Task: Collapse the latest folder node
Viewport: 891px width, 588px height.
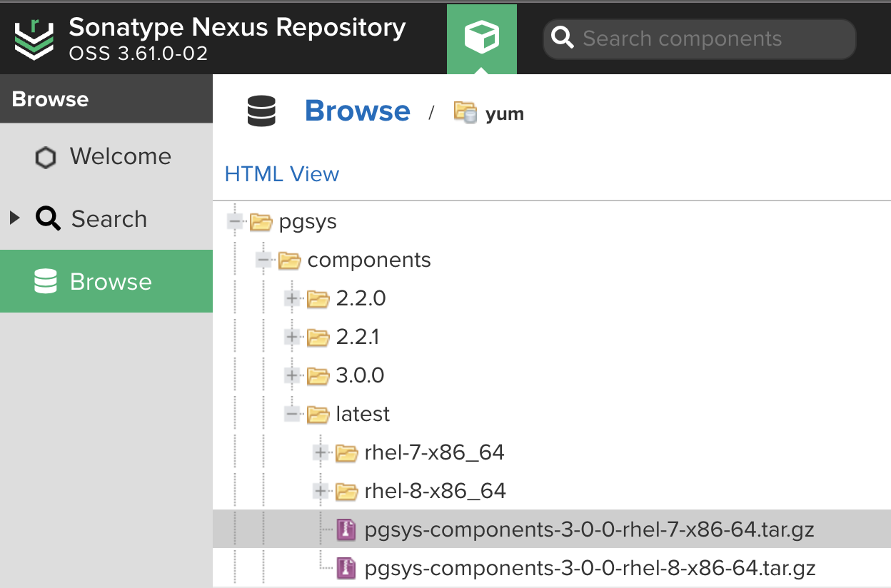Action: (x=292, y=414)
